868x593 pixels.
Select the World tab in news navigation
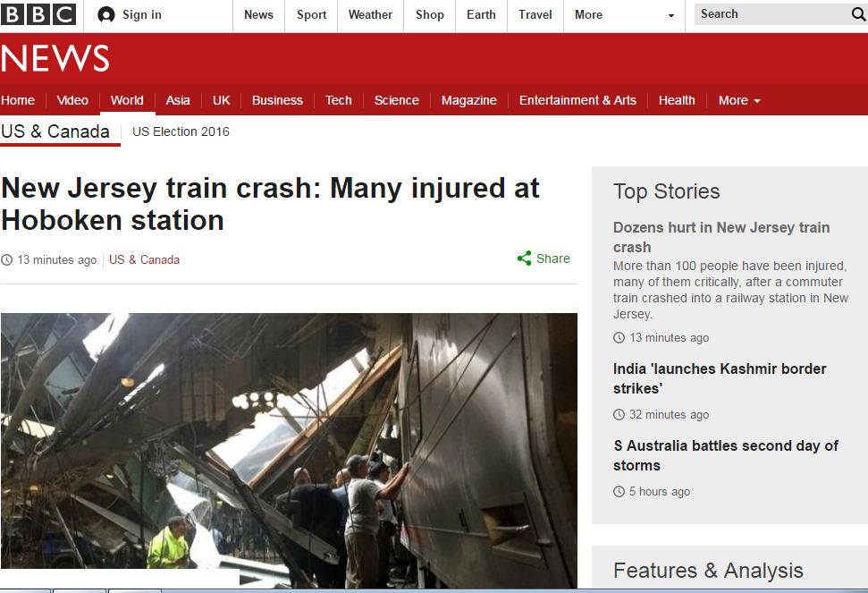[x=127, y=100]
